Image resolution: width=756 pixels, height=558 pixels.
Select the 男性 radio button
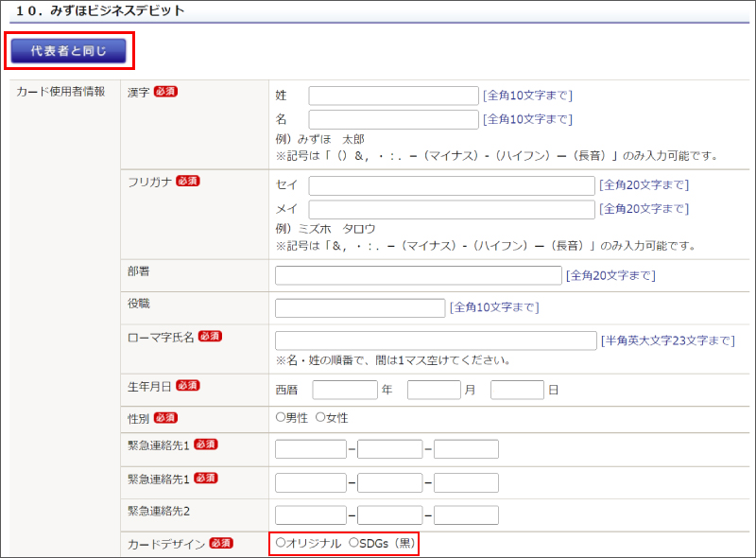click(x=281, y=417)
